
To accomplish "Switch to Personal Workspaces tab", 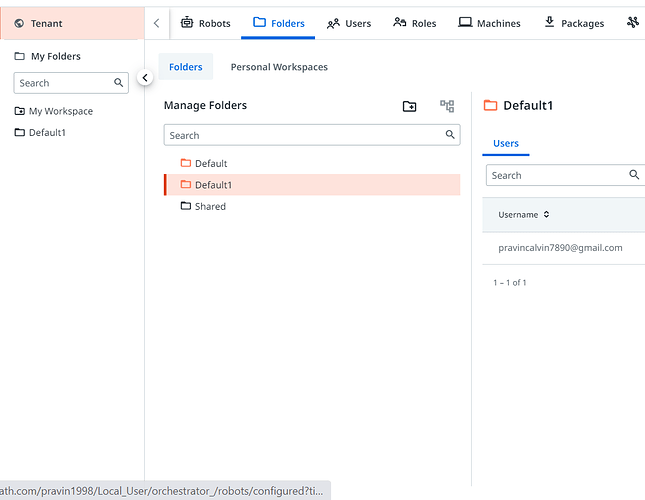I will (x=279, y=67).
